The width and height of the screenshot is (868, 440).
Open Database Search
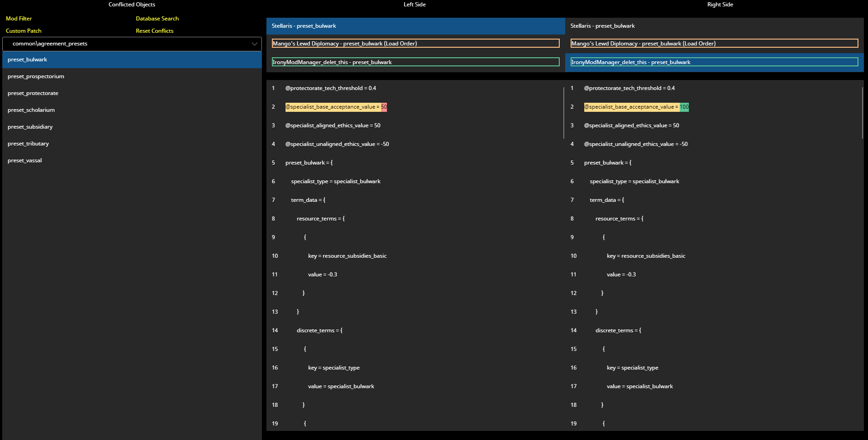157,19
